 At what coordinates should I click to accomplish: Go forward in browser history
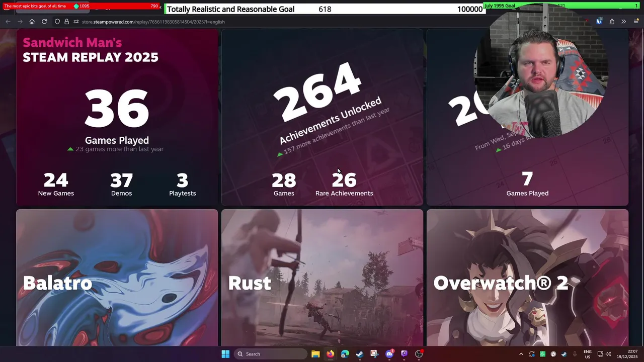tap(20, 22)
